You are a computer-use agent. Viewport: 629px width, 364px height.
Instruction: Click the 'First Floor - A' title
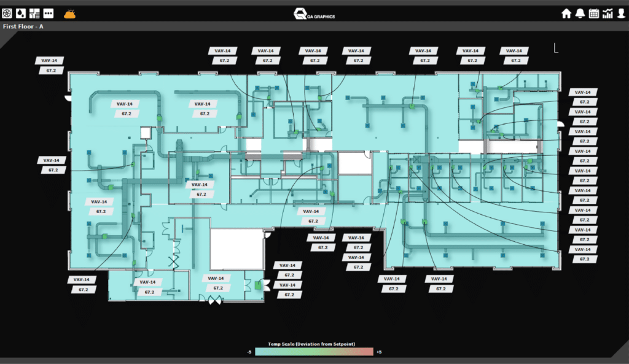click(23, 26)
